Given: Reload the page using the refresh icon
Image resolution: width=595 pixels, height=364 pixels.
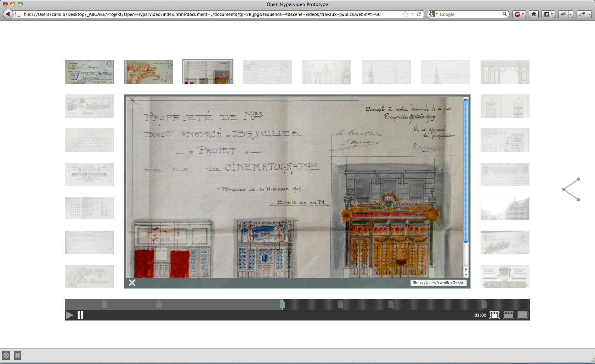Looking at the screenshot, I should click(419, 14).
